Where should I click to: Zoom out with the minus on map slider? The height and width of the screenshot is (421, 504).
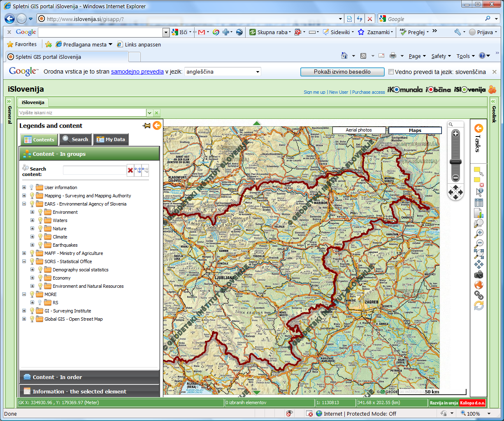tap(455, 178)
